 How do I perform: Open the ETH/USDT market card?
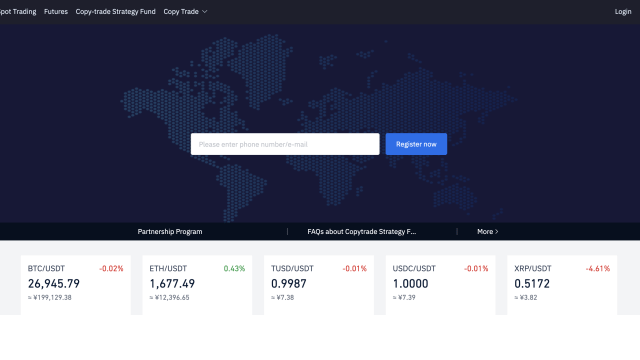pyautogui.click(x=197, y=285)
